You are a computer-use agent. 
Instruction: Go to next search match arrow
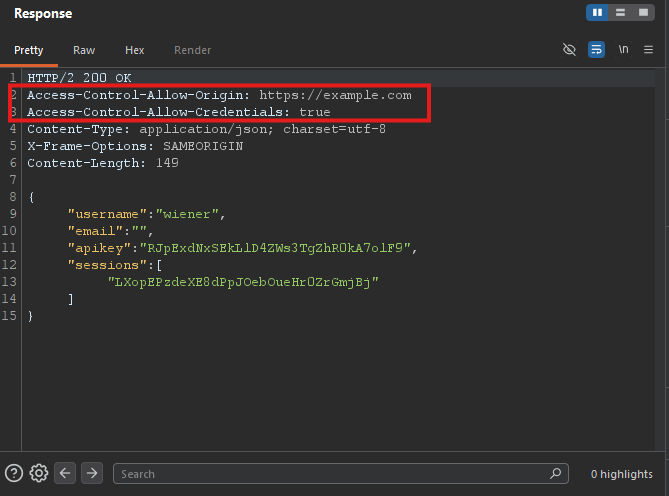click(92, 473)
